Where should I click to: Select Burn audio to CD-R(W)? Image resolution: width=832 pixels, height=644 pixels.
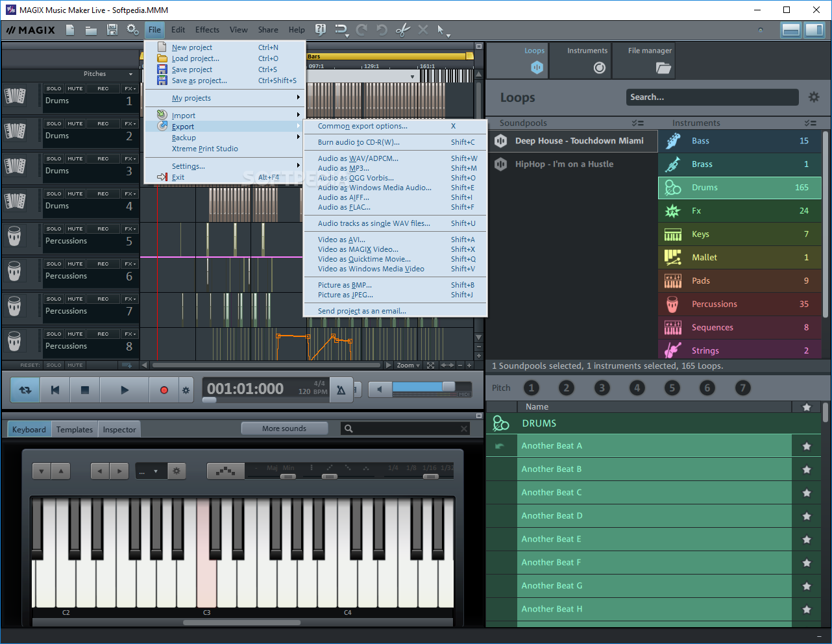pyautogui.click(x=395, y=142)
